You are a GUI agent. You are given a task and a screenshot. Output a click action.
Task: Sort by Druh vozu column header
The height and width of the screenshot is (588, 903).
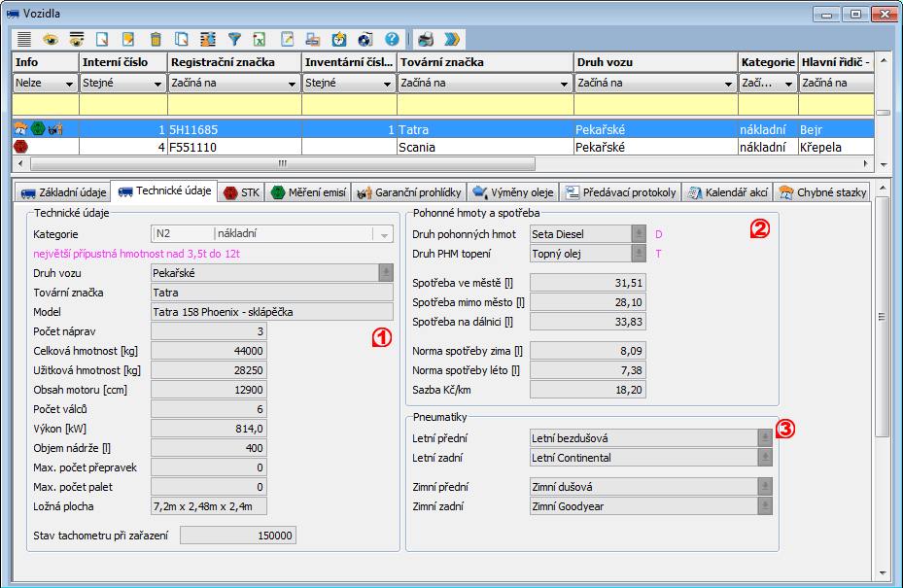pyautogui.click(x=655, y=62)
